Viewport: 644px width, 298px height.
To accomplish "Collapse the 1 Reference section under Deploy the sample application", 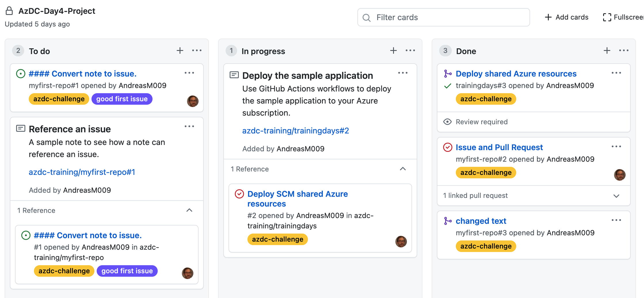I will 403,169.
